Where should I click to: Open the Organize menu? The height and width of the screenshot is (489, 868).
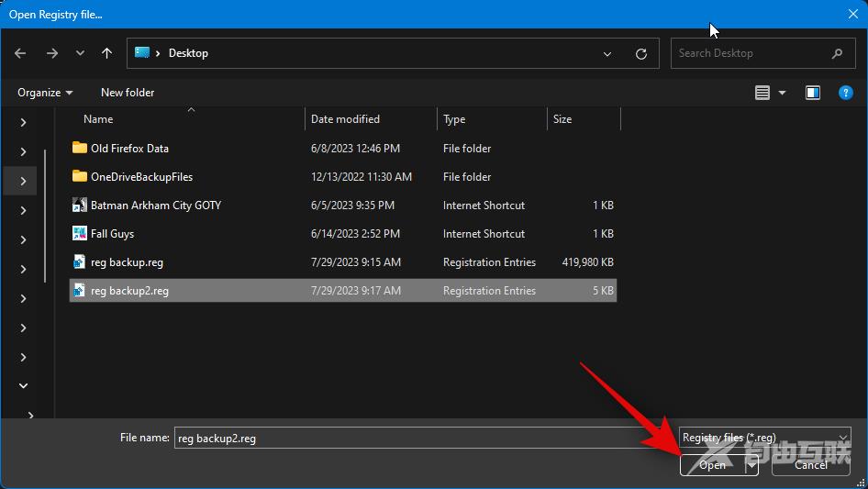point(45,93)
